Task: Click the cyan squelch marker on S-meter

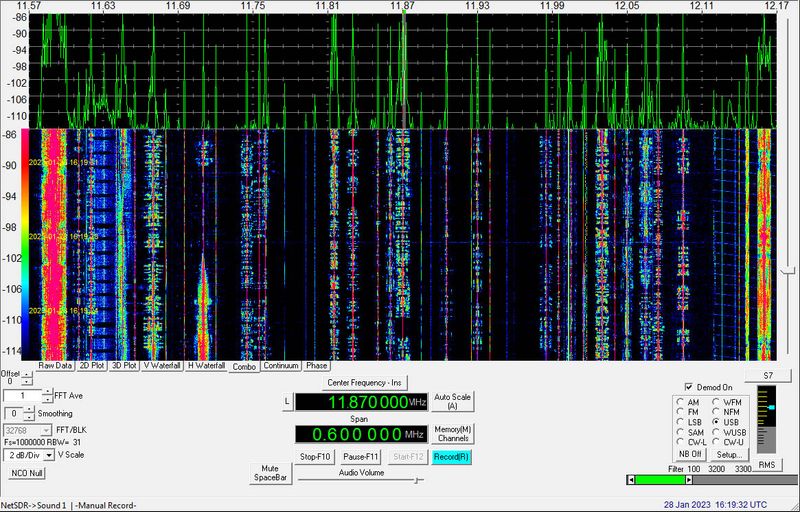Action: (x=771, y=407)
